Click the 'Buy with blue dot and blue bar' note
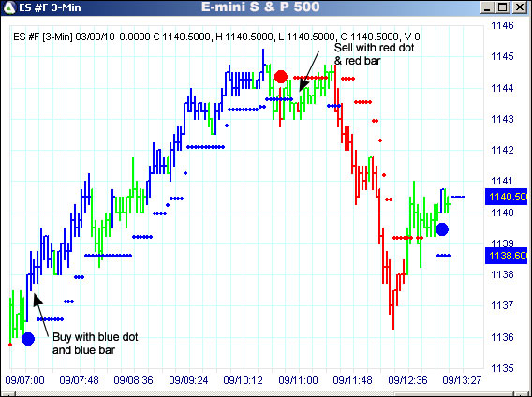Screen dimensions: 532x397 tap(95, 344)
